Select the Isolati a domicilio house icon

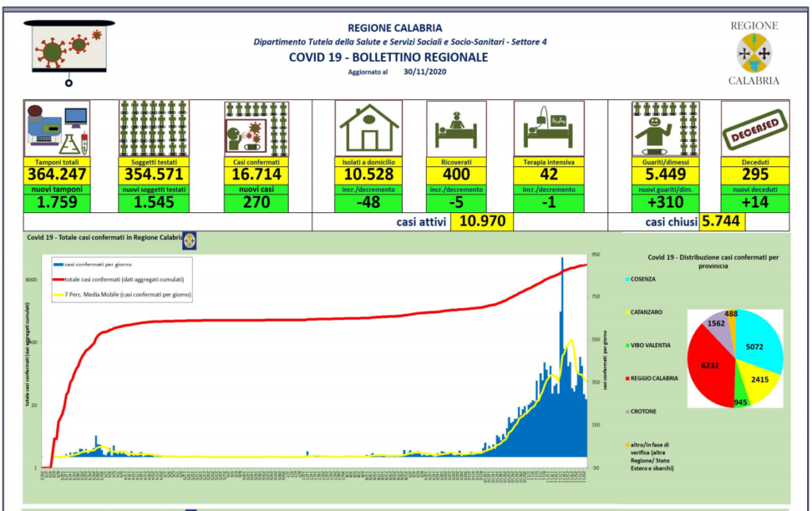tap(369, 128)
